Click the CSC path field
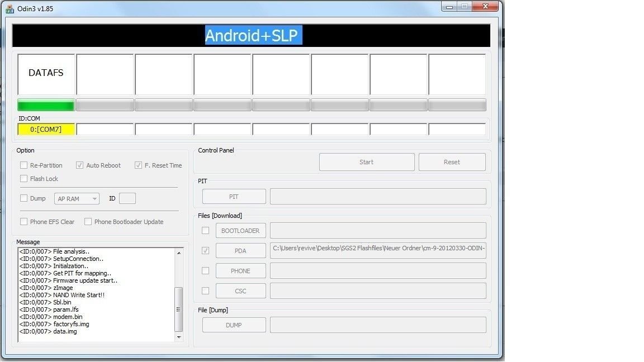The image size is (644, 362). [x=378, y=291]
